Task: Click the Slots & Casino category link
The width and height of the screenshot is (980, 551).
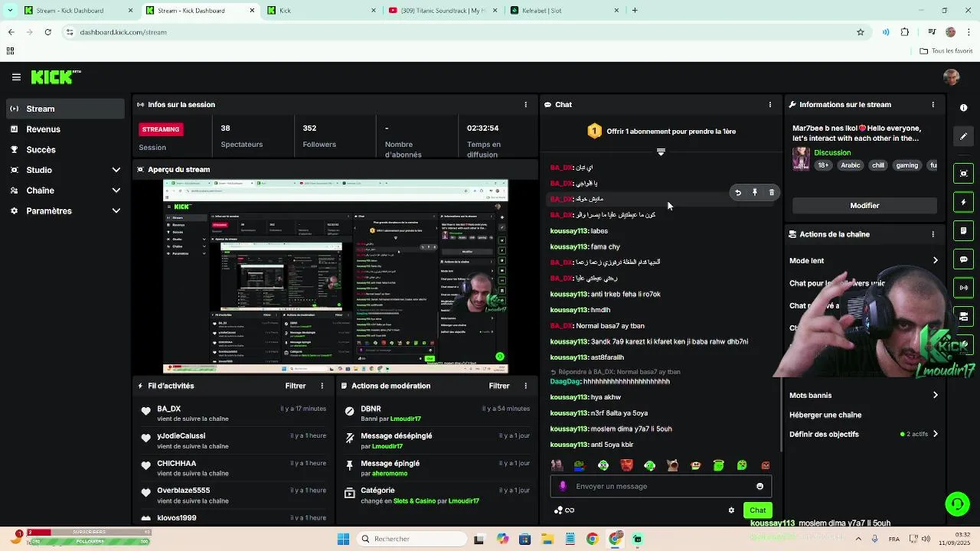Action: 414,501
